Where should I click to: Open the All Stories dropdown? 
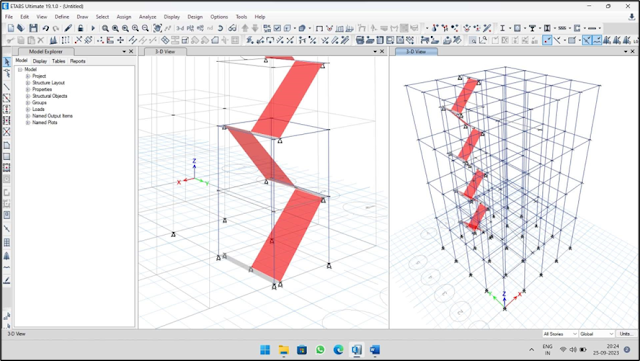coord(560,334)
